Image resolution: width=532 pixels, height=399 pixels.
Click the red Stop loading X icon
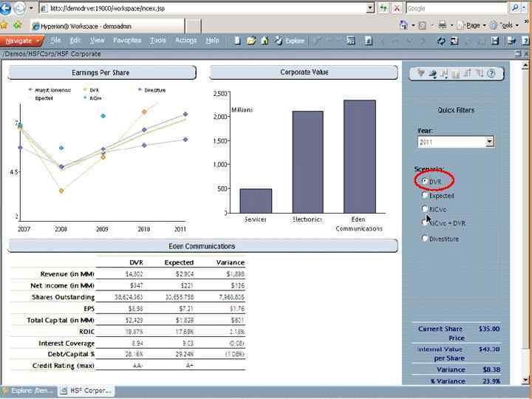click(x=396, y=8)
